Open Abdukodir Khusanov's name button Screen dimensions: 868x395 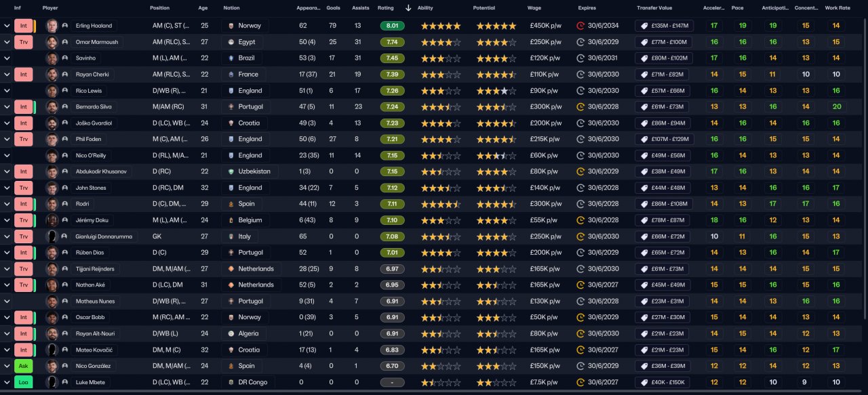101,171
